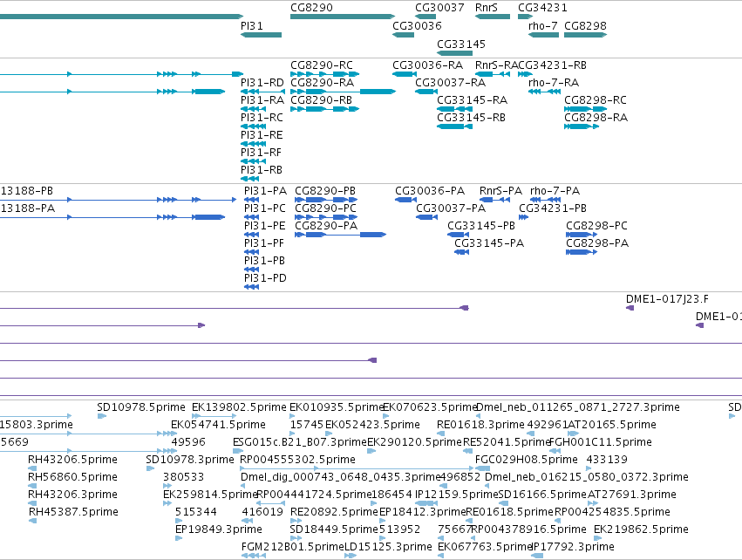Viewport: 742px width, 560px height.
Task: Click CDS label CG8298-PA
Action: pos(597,243)
